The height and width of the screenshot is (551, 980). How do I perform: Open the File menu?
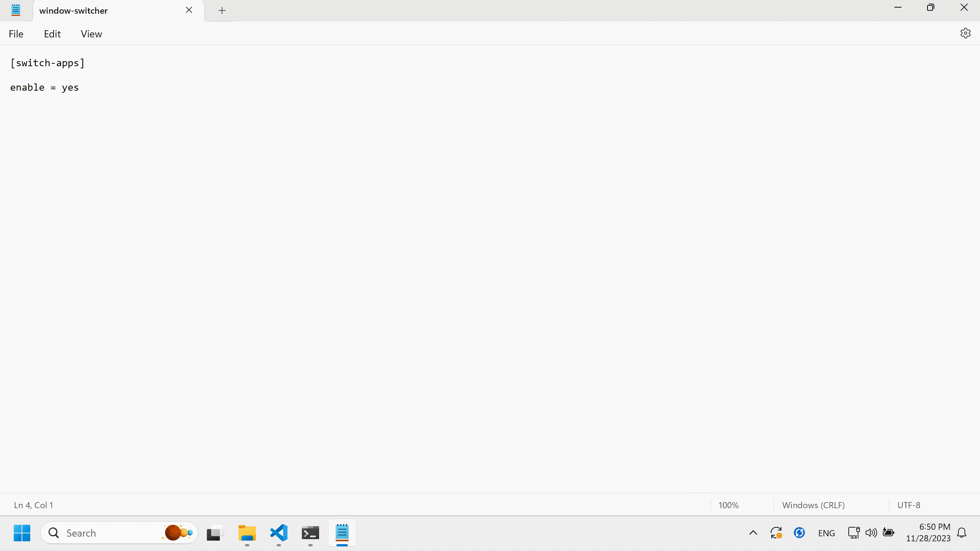[x=16, y=34]
